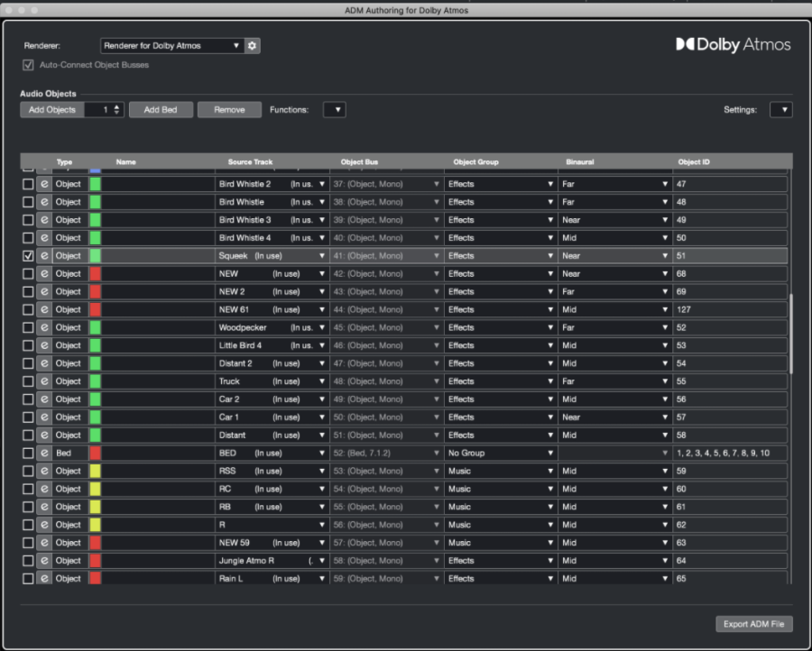The height and width of the screenshot is (651, 812).
Task: Check the BED row checkbox
Action: click(28, 453)
